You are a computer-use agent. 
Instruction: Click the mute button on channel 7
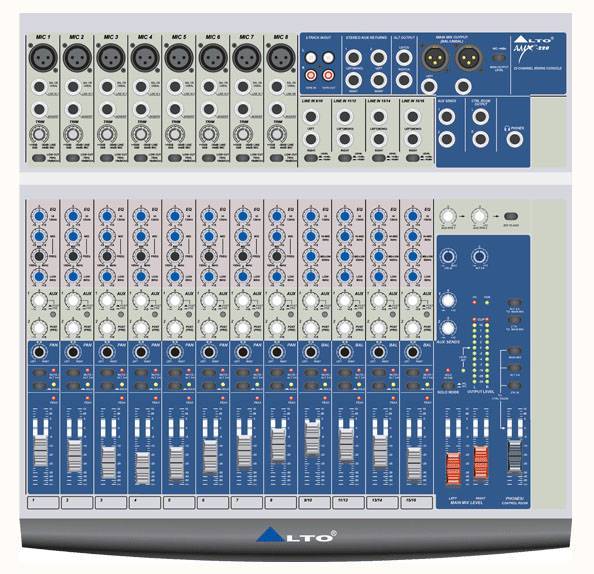[243, 373]
